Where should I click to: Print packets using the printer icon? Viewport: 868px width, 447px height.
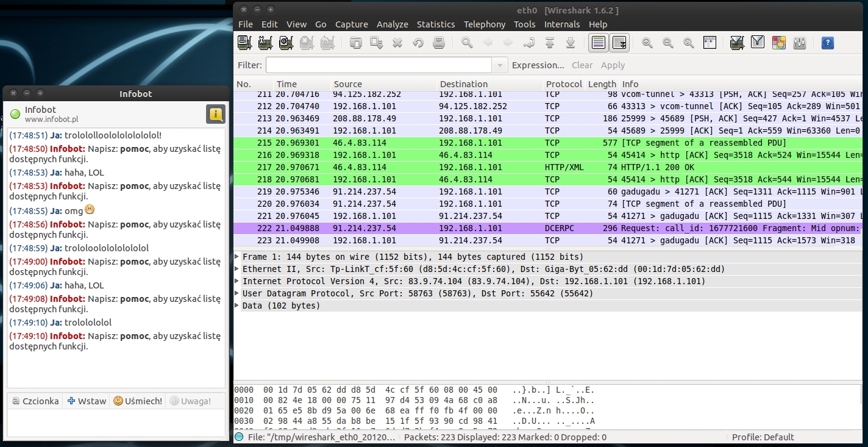pyautogui.click(x=439, y=43)
